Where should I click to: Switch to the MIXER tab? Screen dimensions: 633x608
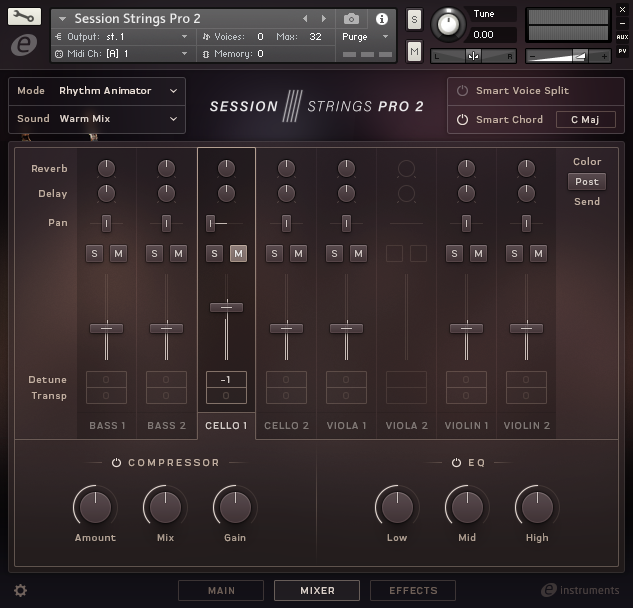tap(317, 591)
